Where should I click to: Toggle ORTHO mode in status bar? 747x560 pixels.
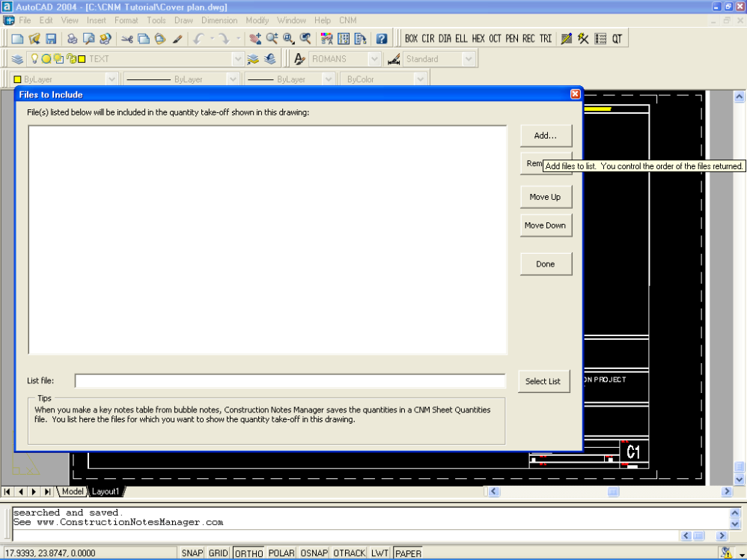point(249,553)
